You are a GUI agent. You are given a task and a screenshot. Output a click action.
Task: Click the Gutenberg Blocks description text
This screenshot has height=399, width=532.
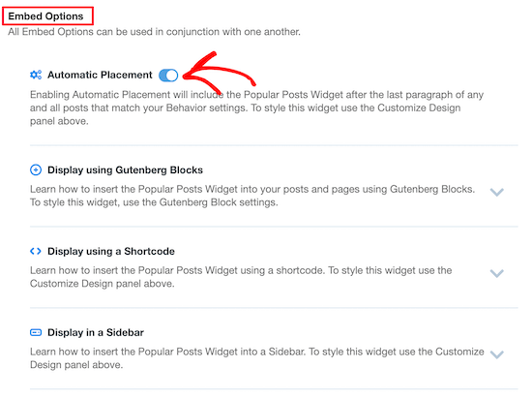coord(252,196)
